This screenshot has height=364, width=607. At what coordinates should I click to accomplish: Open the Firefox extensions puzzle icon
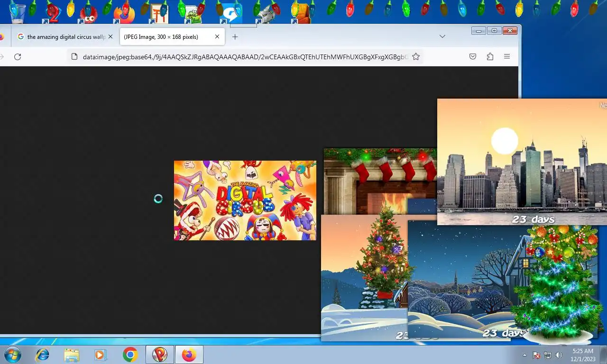[490, 56]
